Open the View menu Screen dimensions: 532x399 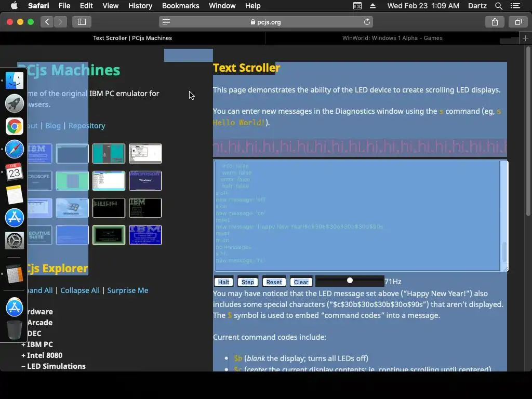coord(111,6)
